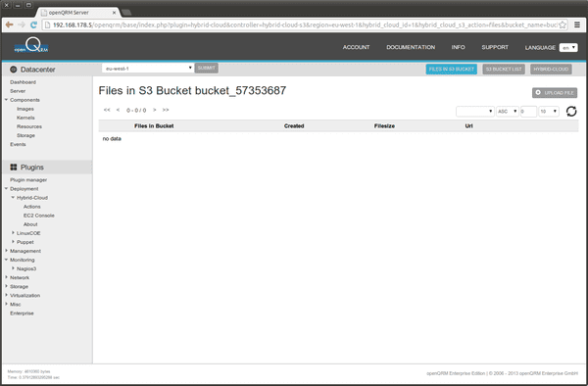Expand the Virtualization tree node
The height and width of the screenshot is (386, 588).
pyautogui.click(x=7, y=295)
